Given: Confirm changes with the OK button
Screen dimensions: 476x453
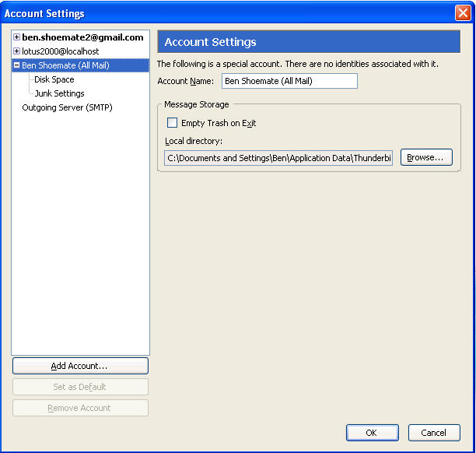Looking at the screenshot, I should click(372, 433).
